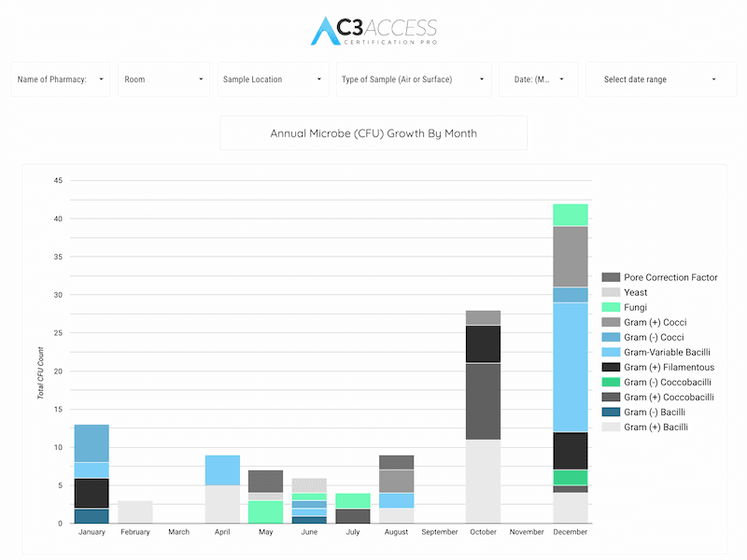Image resolution: width=747 pixels, height=560 pixels.
Task: Click the Gram (+) Filamentous legend label
Action: [669, 367]
